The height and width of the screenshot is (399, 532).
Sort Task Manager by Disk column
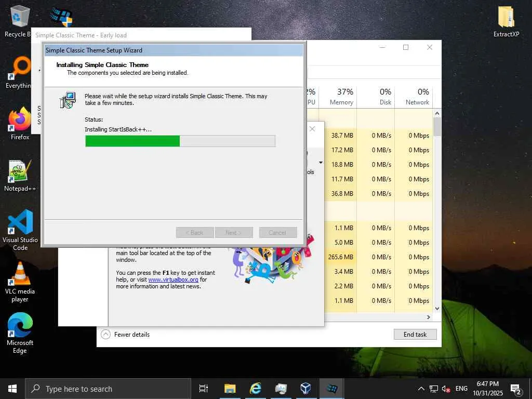pos(376,96)
